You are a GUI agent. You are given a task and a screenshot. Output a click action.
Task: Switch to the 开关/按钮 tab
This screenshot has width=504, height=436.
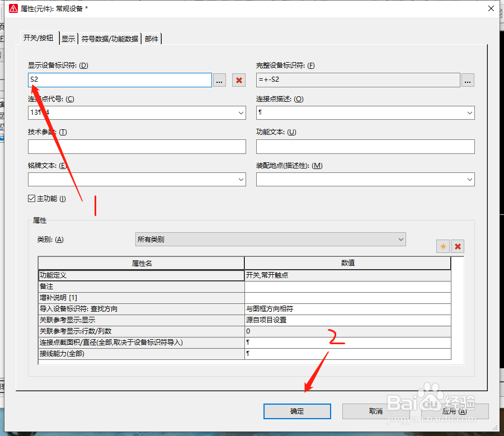point(38,38)
